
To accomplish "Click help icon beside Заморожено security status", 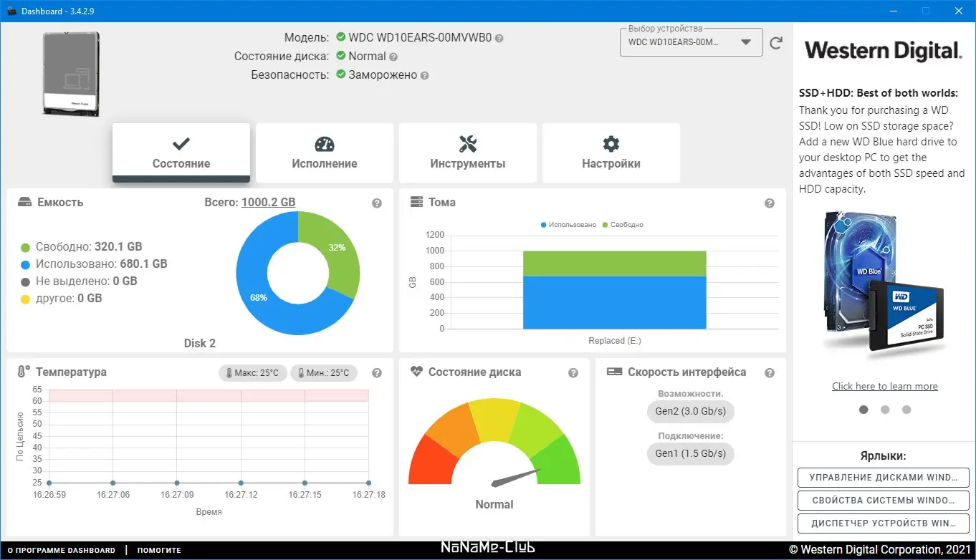I will pos(425,76).
